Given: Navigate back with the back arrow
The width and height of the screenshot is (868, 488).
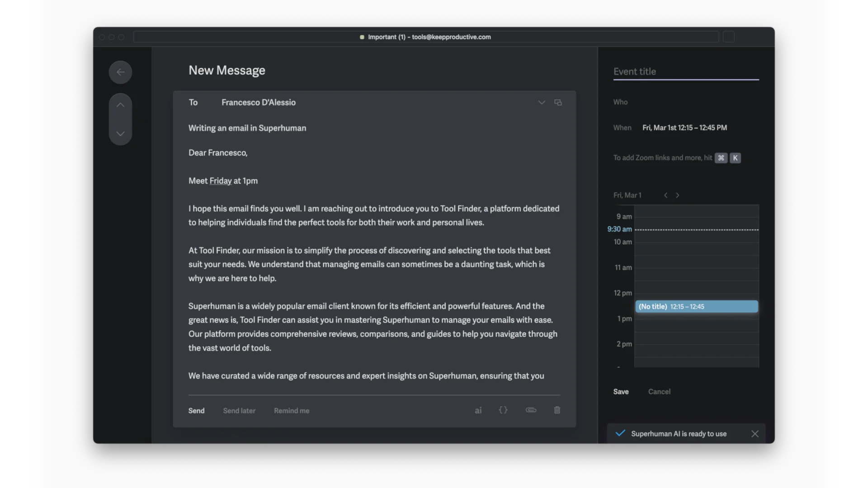Looking at the screenshot, I should pos(120,72).
